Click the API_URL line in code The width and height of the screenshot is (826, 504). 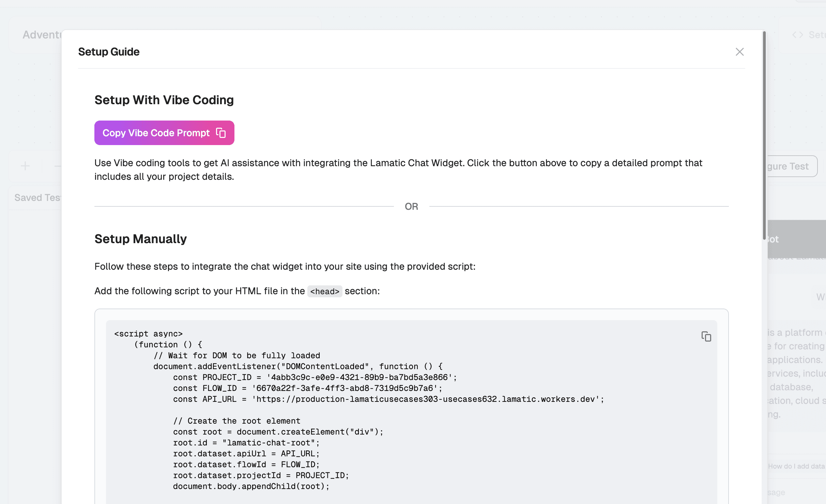(x=388, y=399)
